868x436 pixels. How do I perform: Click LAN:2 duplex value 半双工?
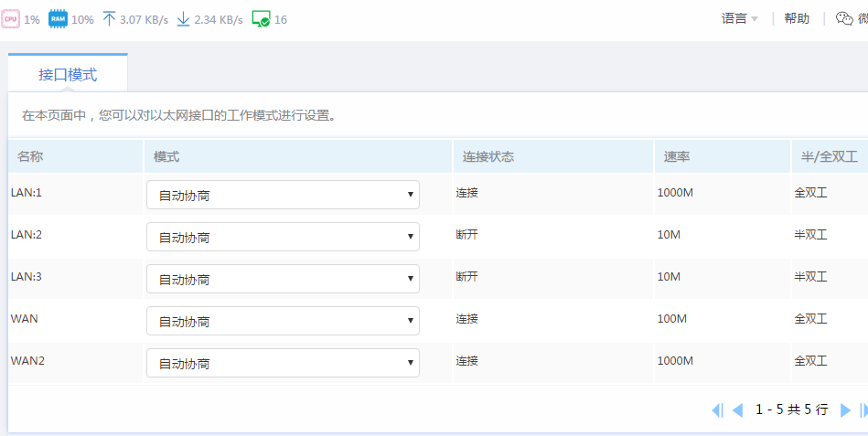[x=811, y=235]
